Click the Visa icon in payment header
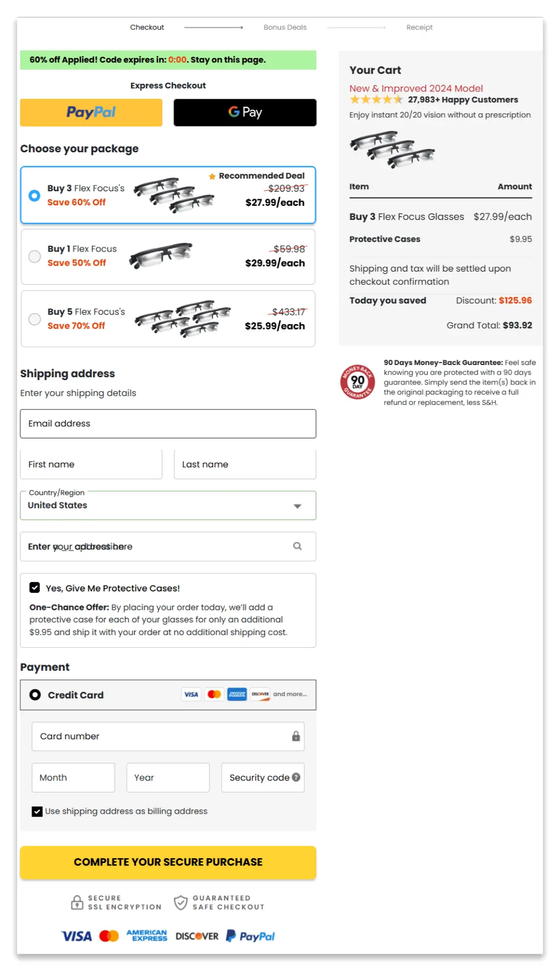 coord(191,694)
